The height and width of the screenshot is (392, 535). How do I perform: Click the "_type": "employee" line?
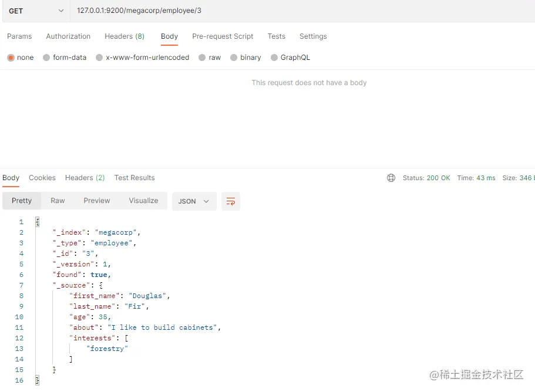[x=94, y=243]
